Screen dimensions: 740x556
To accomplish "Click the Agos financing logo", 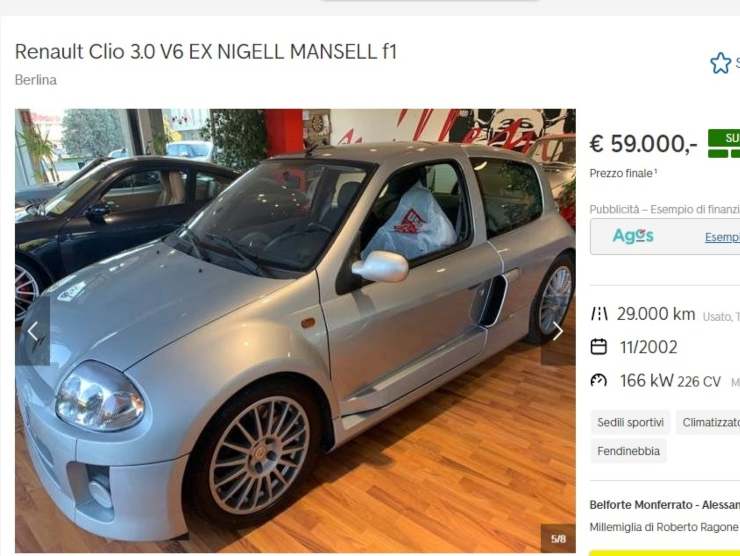I will coord(633,236).
